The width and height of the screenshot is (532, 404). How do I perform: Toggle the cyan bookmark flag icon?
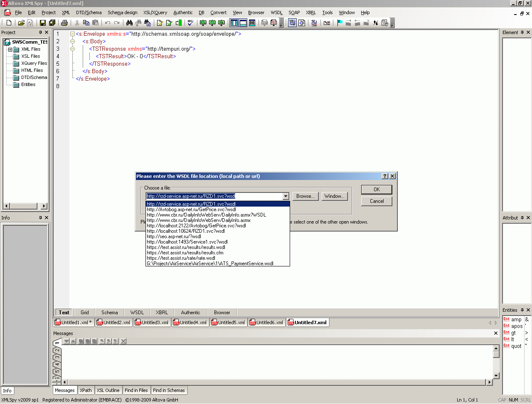pos(340,23)
